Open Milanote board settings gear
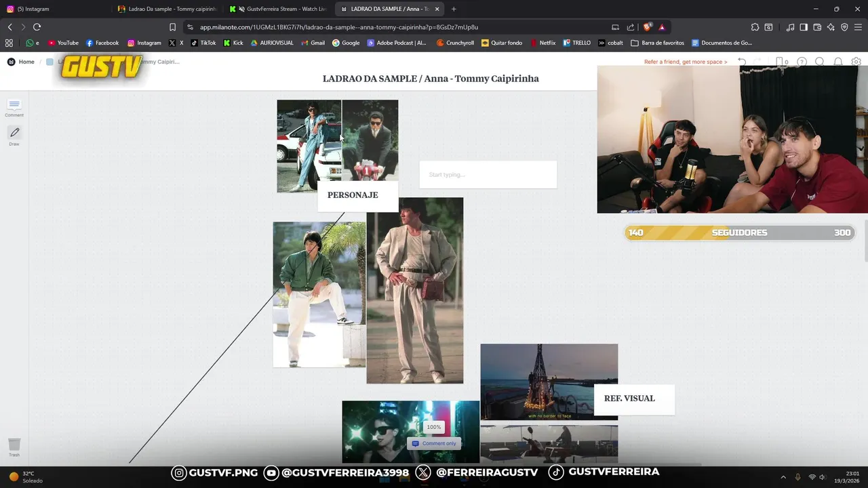This screenshot has height=488, width=868. click(x=856, y=62)
